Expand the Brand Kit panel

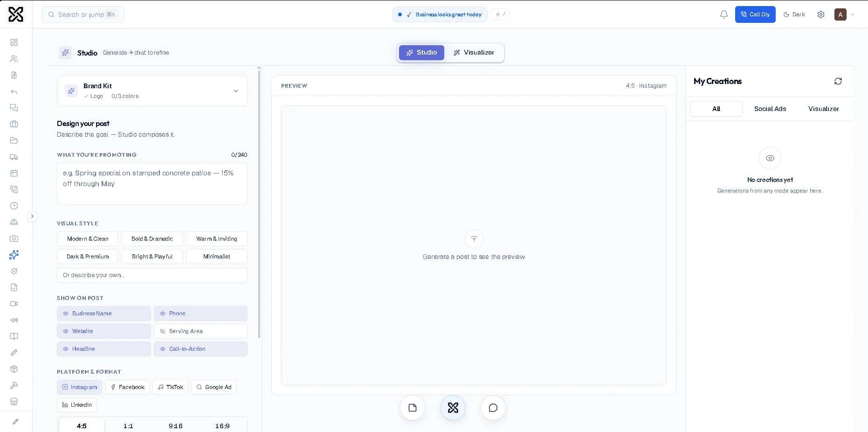click(x=152, y=91)
